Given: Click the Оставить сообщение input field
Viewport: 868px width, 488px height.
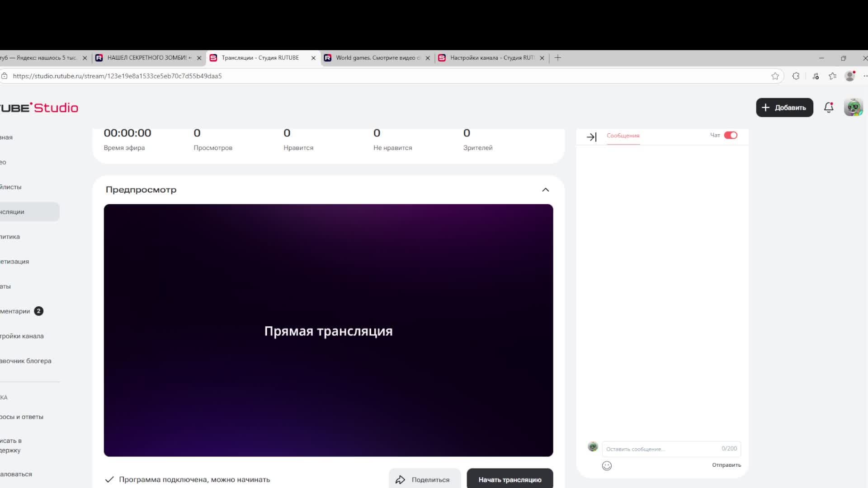Looking at the screenshot, I should [x=656, y=448].
